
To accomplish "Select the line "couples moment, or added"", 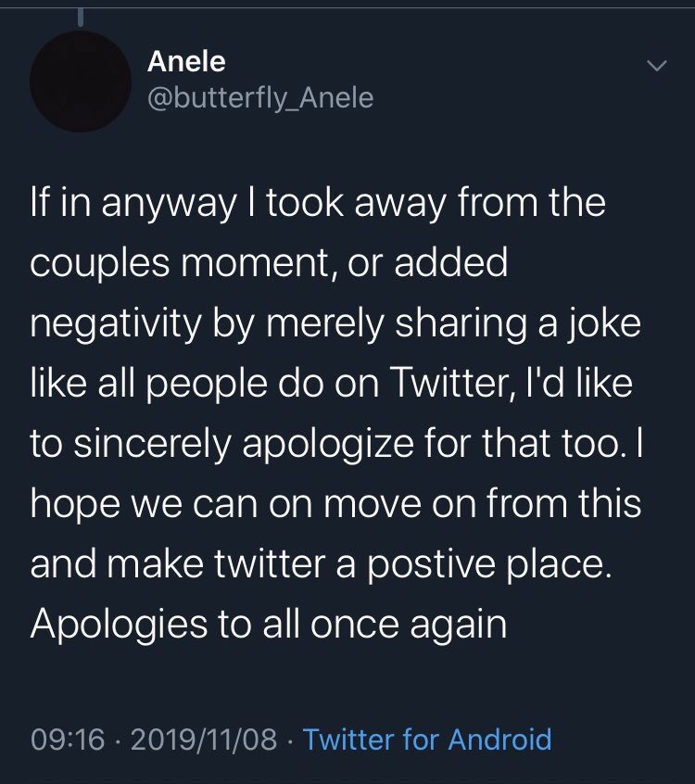I will (269, 263).
